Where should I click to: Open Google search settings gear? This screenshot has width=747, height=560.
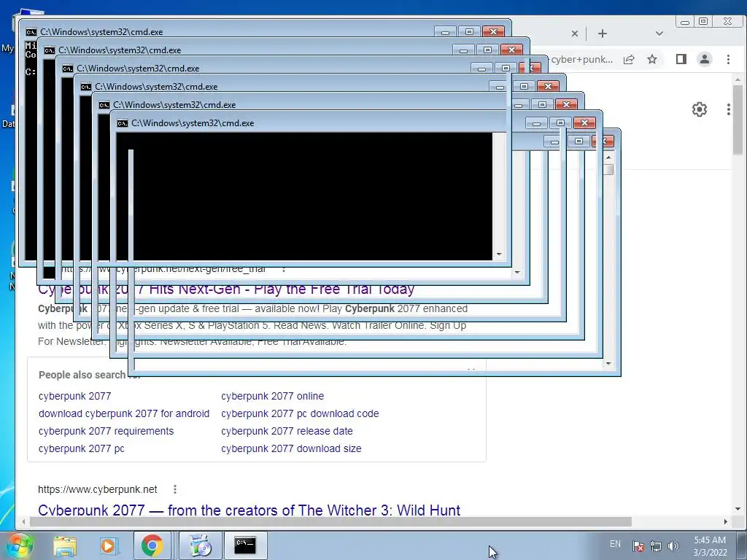pos(700,109)
